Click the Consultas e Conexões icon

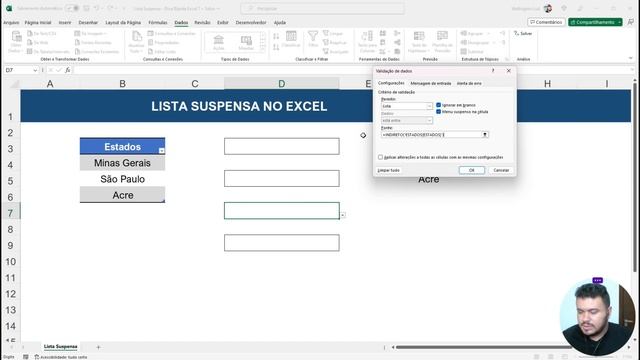click(151, 33)
